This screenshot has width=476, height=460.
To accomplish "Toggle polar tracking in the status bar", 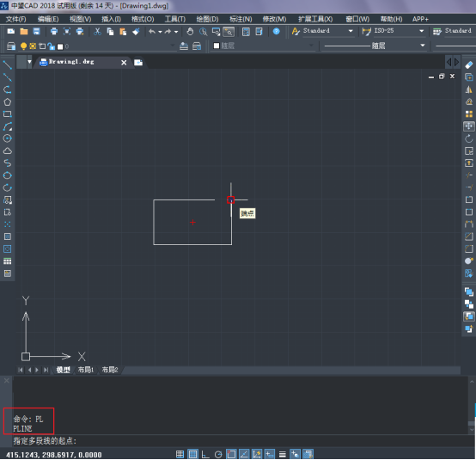I will (x=218, y=454).
